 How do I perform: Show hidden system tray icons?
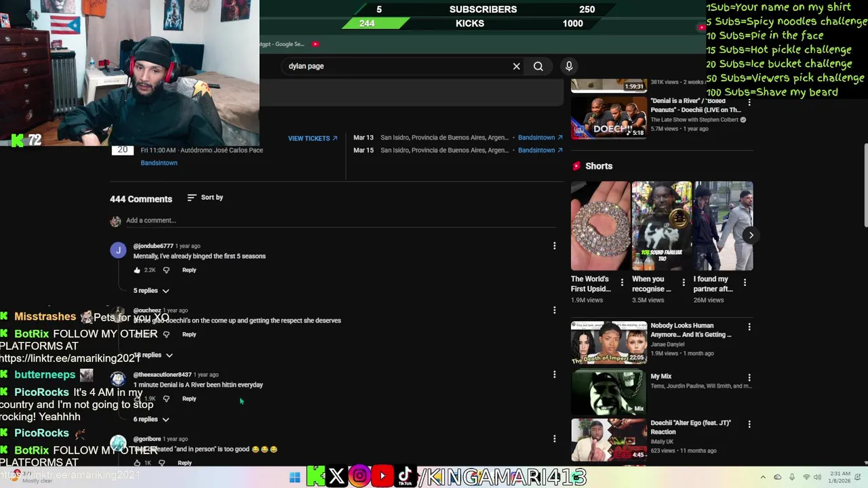[762, 477]
